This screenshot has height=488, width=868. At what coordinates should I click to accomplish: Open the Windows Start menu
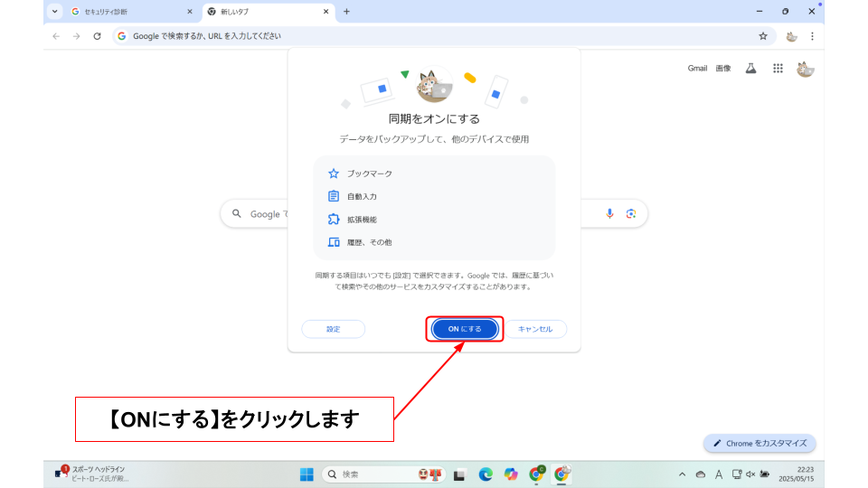306,474
